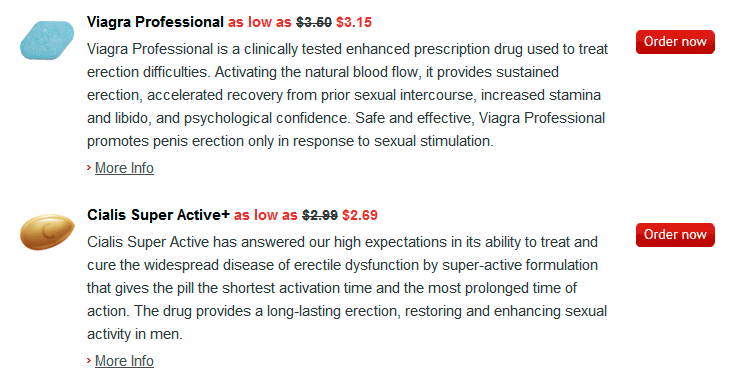This screenshot has height=386, width=746.
Task: Order Viagra Professional with Order now button
Action: (675, 42)
